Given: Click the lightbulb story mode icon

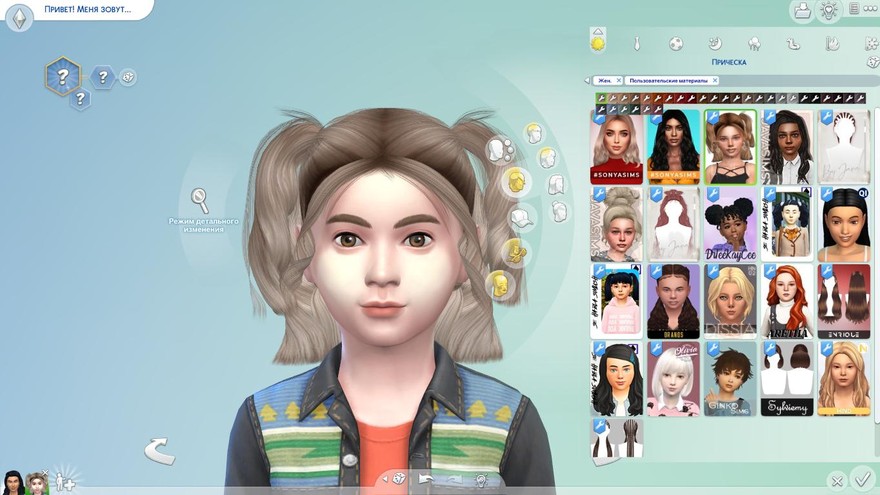Looking at the screenshot, I should click(x=828, y=11).
